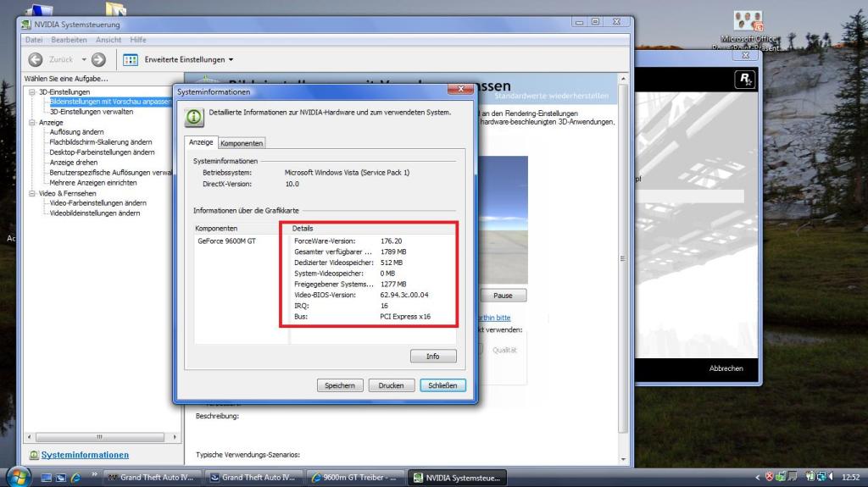Click the Drucken button

coord(392,385)
